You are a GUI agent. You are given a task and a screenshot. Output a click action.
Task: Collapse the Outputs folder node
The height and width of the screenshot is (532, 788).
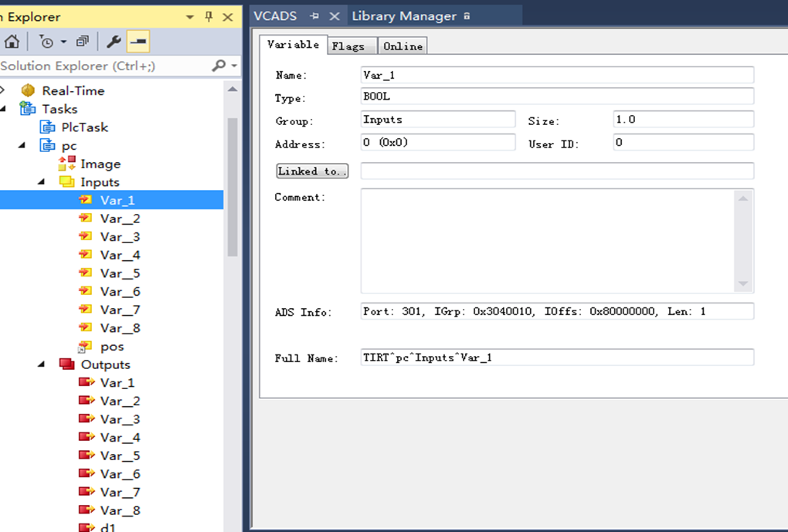(42, 364)
